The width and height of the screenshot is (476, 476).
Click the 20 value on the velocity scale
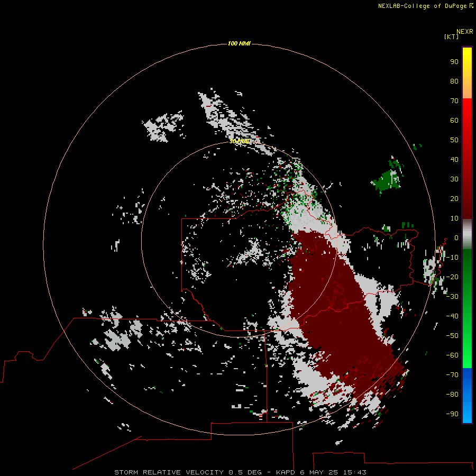454,199
